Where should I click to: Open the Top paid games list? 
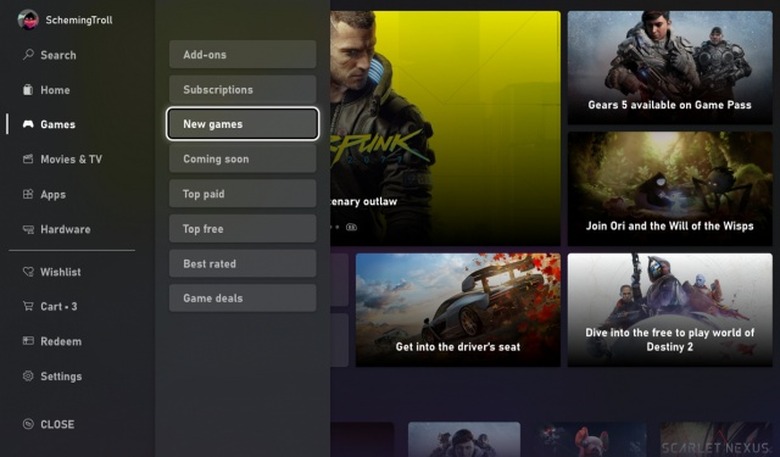[242, 194]
